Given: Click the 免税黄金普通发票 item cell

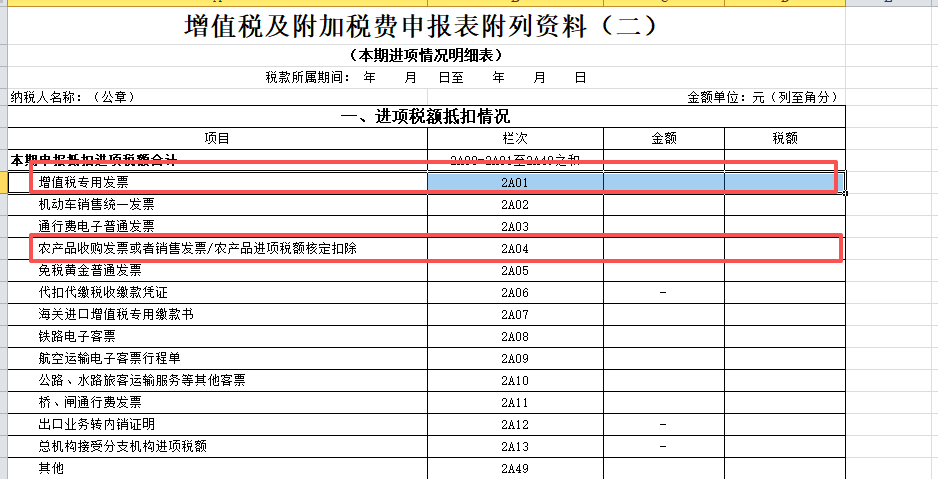Looking at the screenshot, I should coord(217,271).
